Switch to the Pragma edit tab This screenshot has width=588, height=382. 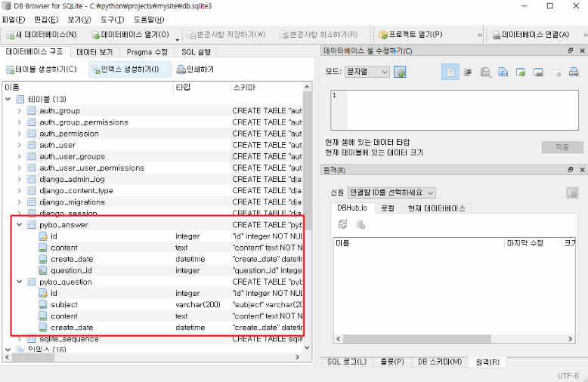click(x=147, y=52)
